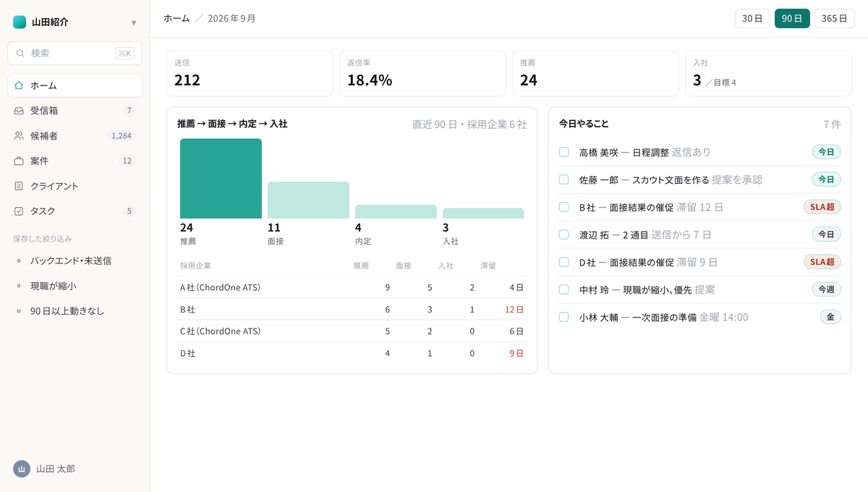This screenshot has width=868, height=492.
Task: Click the 入社 bar in funnel chart
Action: click(483, 213)
